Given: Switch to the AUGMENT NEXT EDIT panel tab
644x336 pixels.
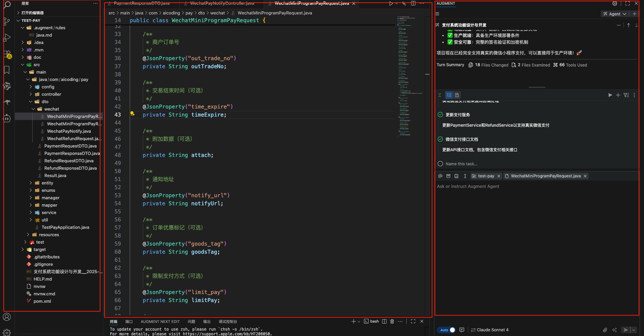Looking at the screenshot, I should tap(160, 322).
